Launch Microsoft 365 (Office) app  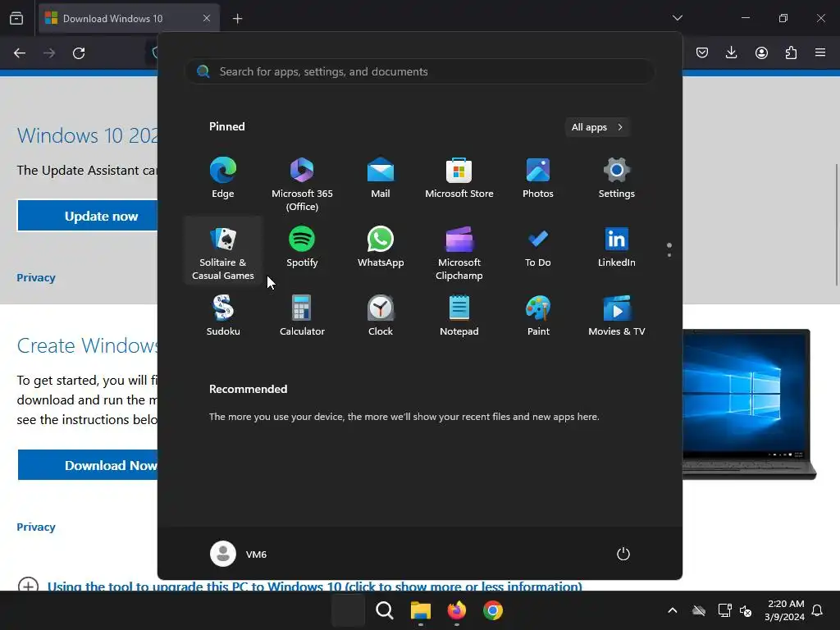point(302,185)
